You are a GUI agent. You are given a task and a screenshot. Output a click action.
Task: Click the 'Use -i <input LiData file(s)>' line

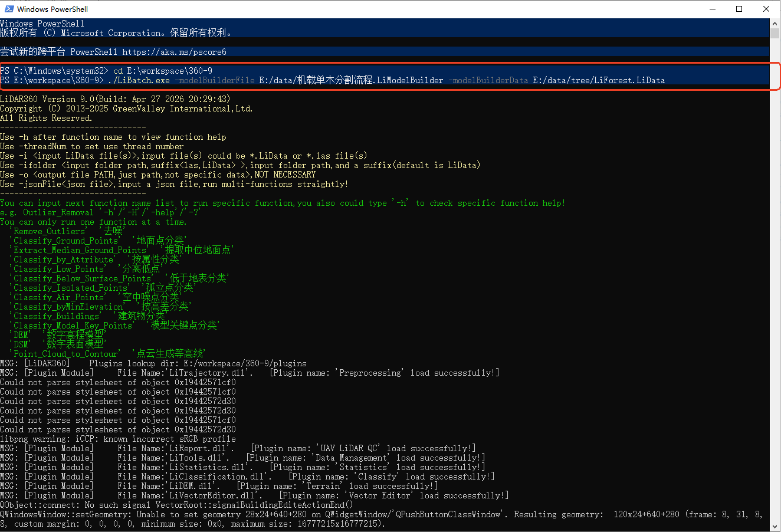(183, 156)
